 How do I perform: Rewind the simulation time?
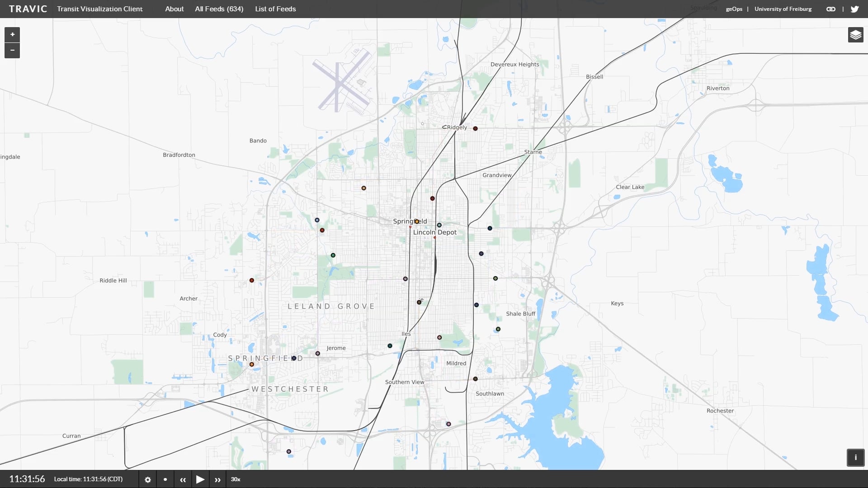[183, 479]
